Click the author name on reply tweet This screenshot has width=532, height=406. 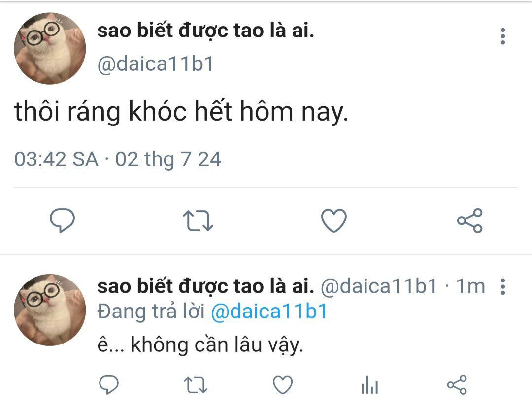[x=205, y=286]
